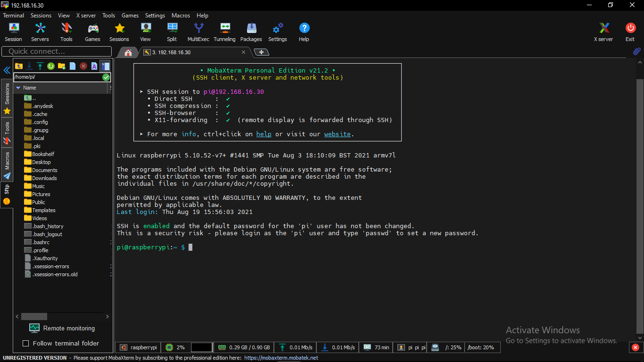Open the Macros menu in menu bar
The width and height of the screenshot is (644, 362).
tap(181, 16)
